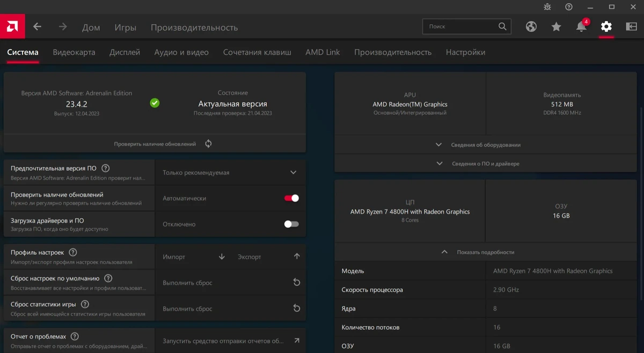
Task: Click refresh icon next to check updates
Action: click(x=208, y=144)
